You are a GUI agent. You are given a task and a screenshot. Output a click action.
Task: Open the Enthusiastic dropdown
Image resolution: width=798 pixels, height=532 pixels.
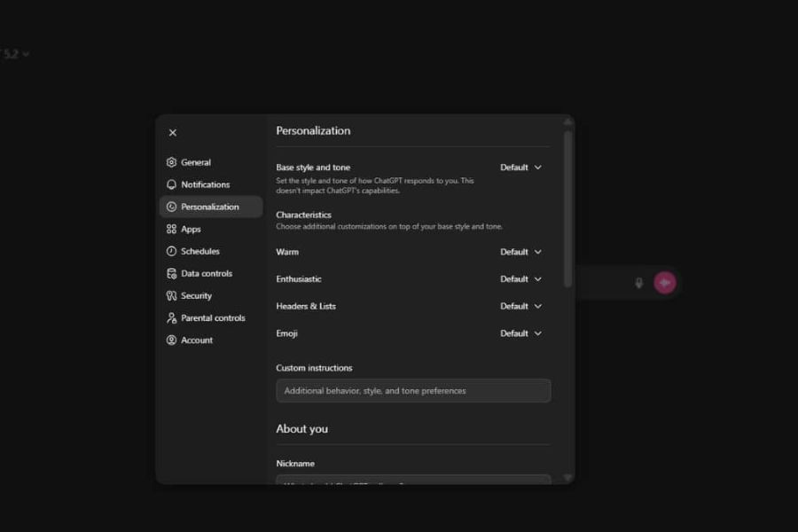(520, 278)
